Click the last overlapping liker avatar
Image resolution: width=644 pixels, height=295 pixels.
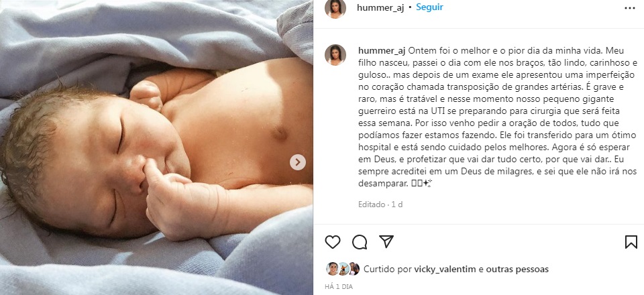tap(354, 269)
